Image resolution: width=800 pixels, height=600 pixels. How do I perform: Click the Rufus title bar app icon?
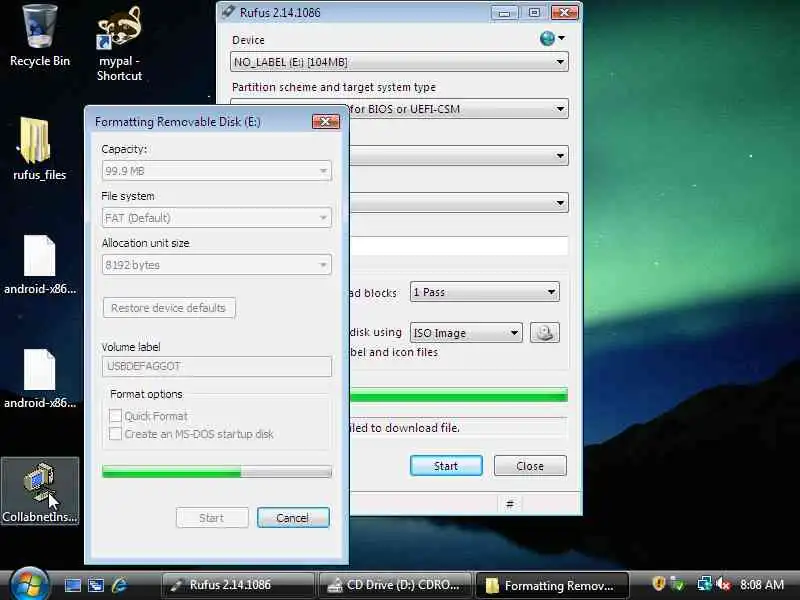tap(228, 12)
